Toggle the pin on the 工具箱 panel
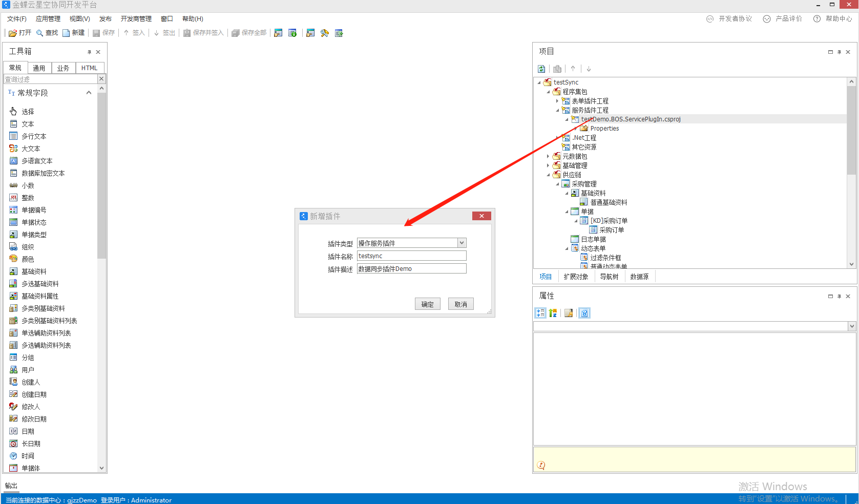The image size is (859, 504). tap(89, 52)
